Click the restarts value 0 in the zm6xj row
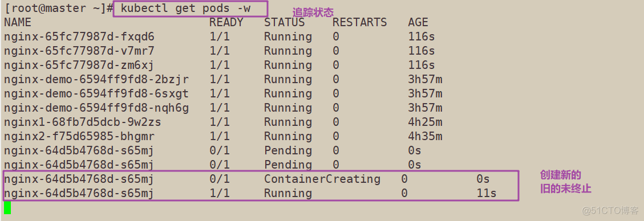 [336, 65]
